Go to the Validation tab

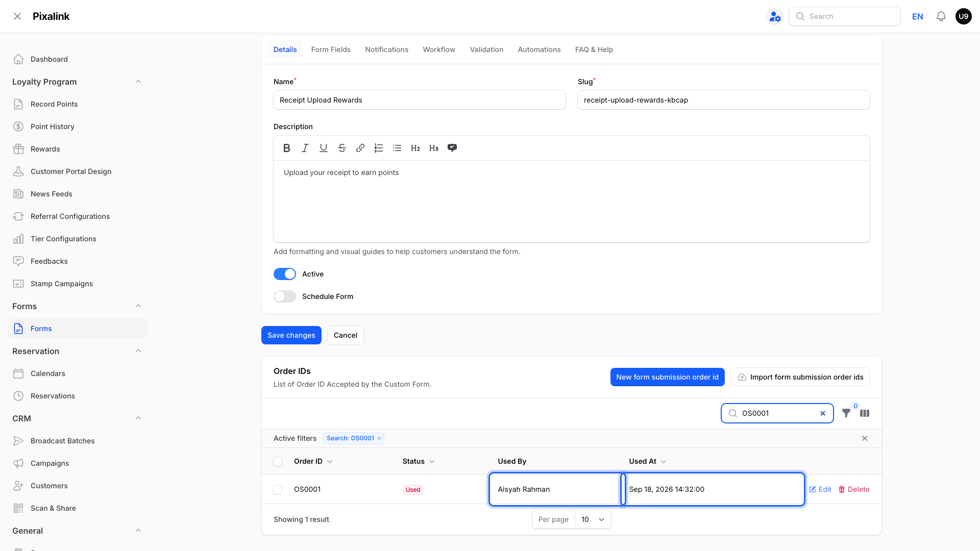486,49
